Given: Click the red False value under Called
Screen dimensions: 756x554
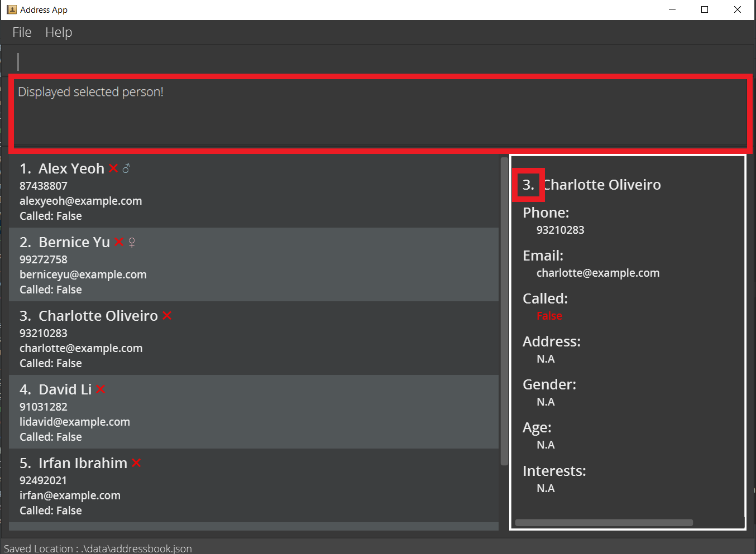Looking at the screenshot, I should [x=549, y=316].
